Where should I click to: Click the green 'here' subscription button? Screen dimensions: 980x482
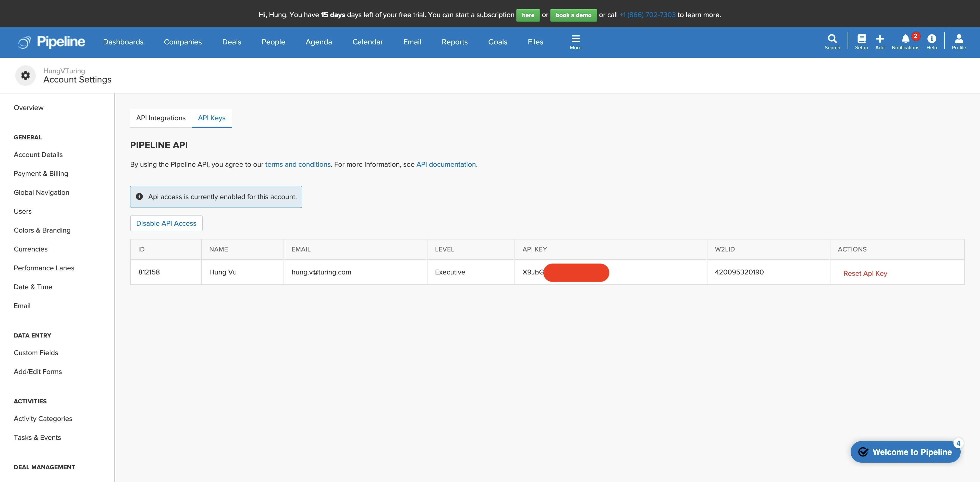pos(528,15)
